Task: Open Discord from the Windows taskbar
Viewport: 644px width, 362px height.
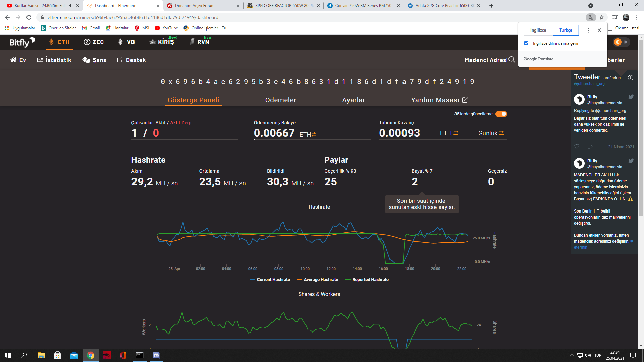Action: click(156, 355)
